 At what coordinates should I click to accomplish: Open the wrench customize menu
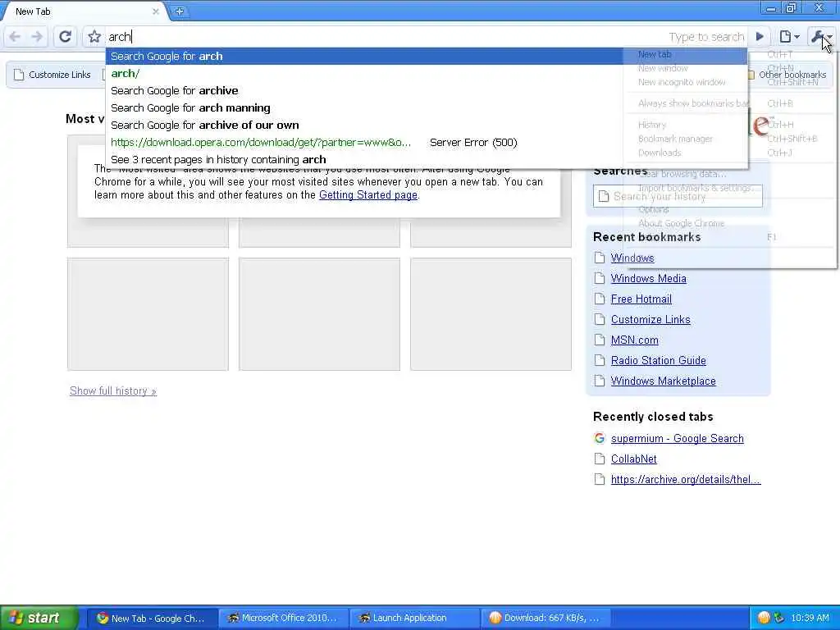(820, 36)
